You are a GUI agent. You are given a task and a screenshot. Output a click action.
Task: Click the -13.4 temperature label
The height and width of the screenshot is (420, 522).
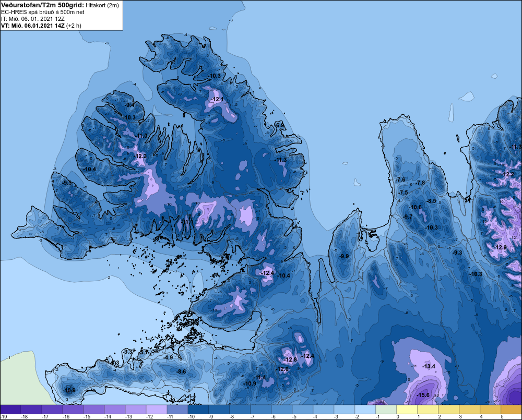(x=429, y=366)
